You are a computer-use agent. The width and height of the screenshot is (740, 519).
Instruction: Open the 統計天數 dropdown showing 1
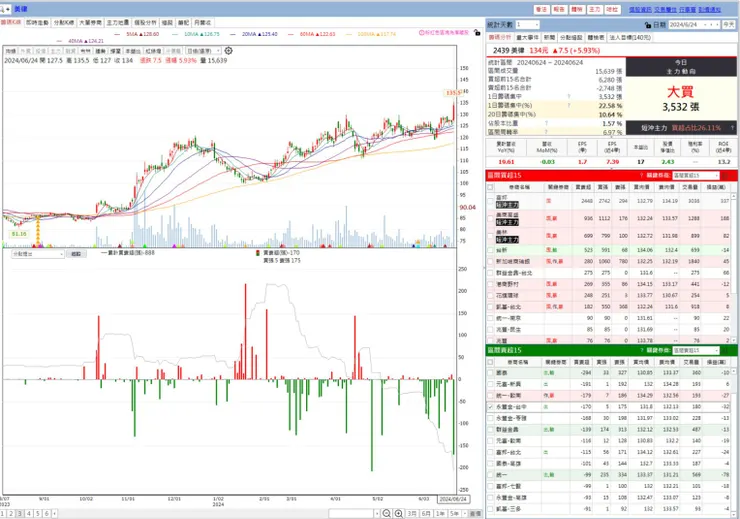tap(527, 25)
